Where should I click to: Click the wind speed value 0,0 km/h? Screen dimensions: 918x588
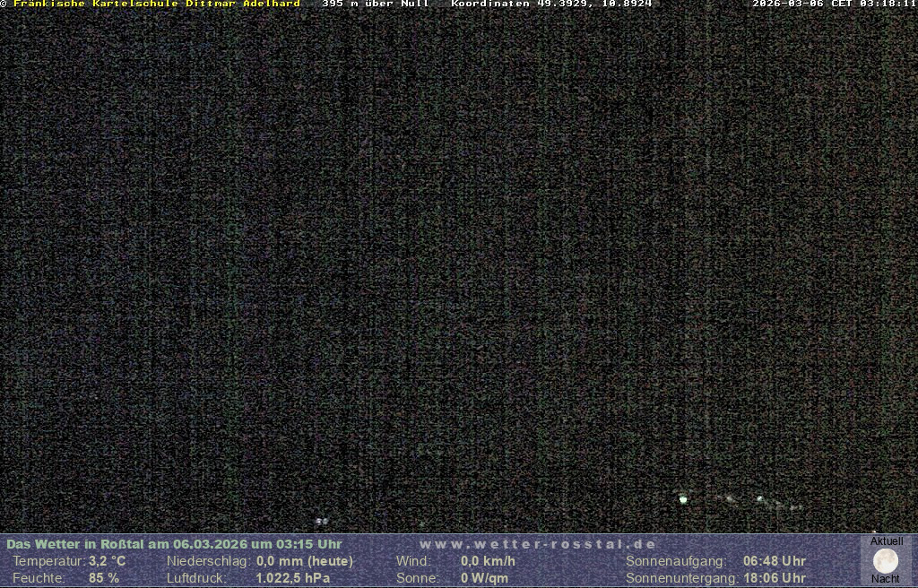[x=488, y=561]
